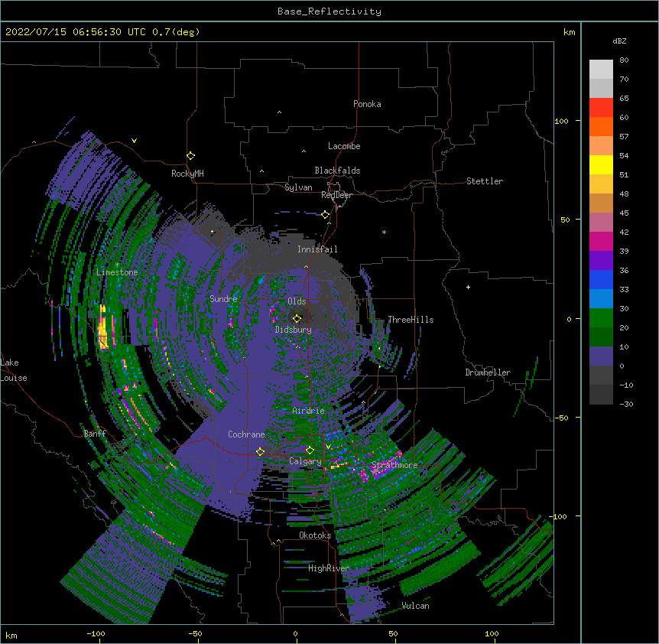Click the yellow marker above Calgary label
The height and width of the screenshot is (644, 659).
tap(310, 450)
